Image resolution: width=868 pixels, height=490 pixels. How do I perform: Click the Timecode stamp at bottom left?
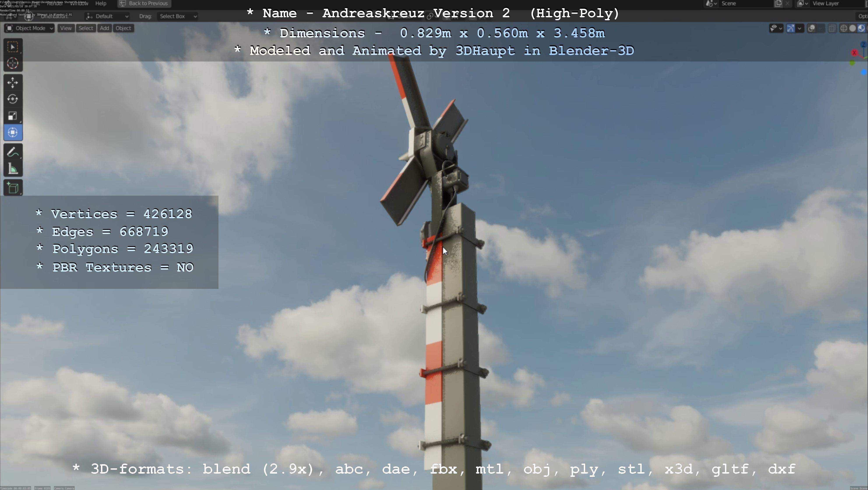pos(16,488)
